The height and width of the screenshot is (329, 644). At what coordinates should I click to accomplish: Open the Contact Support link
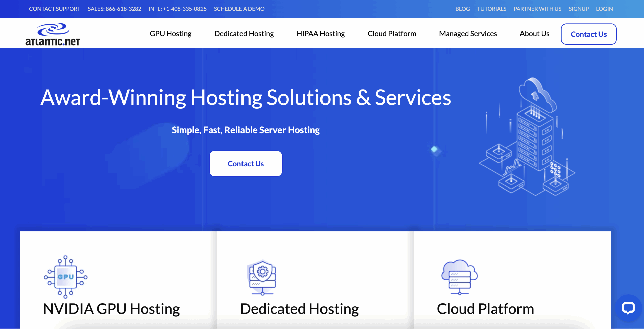55,9
